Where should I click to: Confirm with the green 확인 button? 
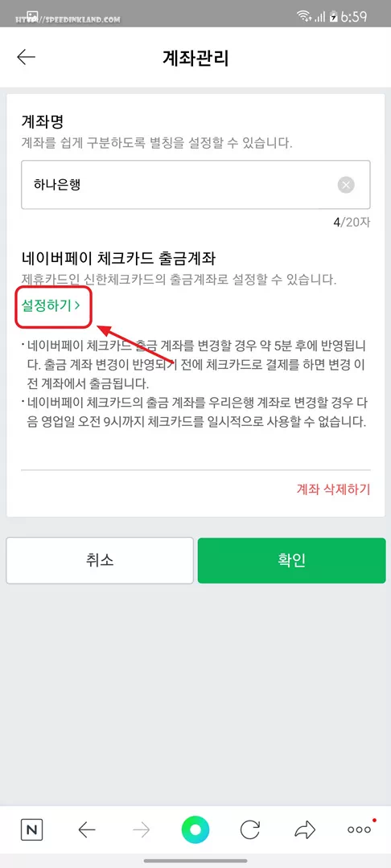(291, 560)
